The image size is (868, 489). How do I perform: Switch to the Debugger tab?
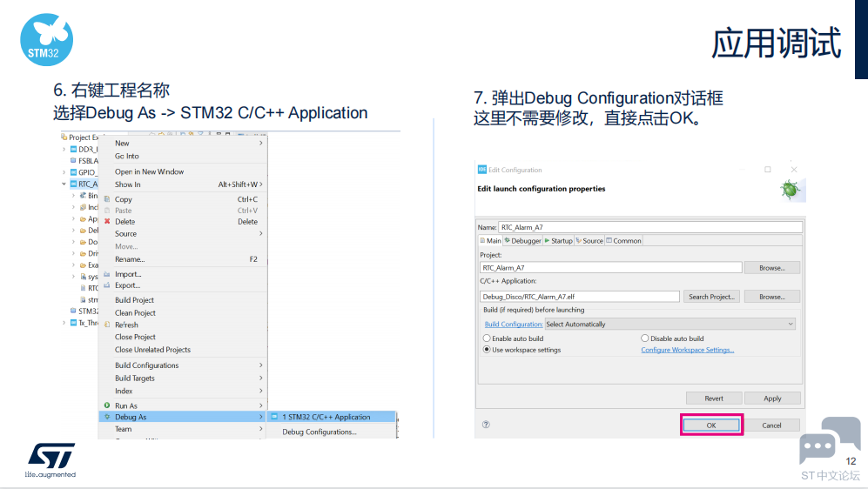[522, 241]
